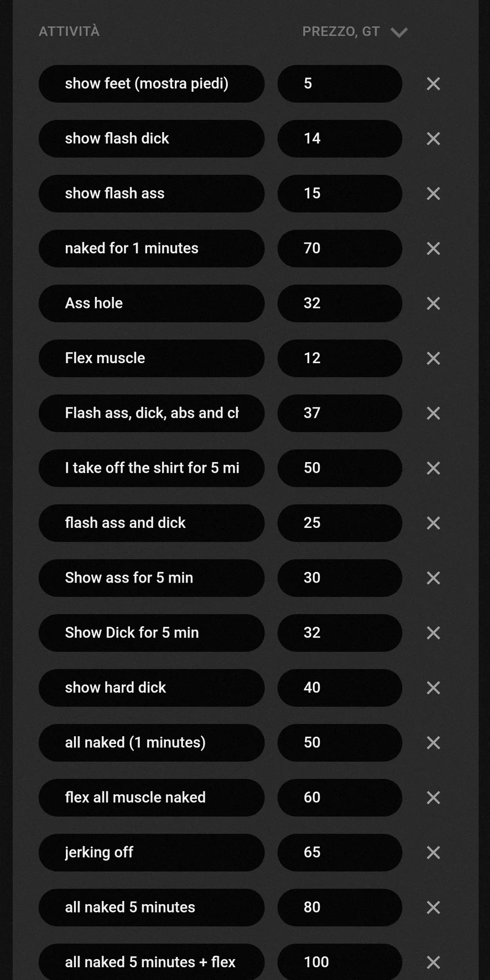Remove the "show feet (mostra piedi)" row

pos(433,83)
